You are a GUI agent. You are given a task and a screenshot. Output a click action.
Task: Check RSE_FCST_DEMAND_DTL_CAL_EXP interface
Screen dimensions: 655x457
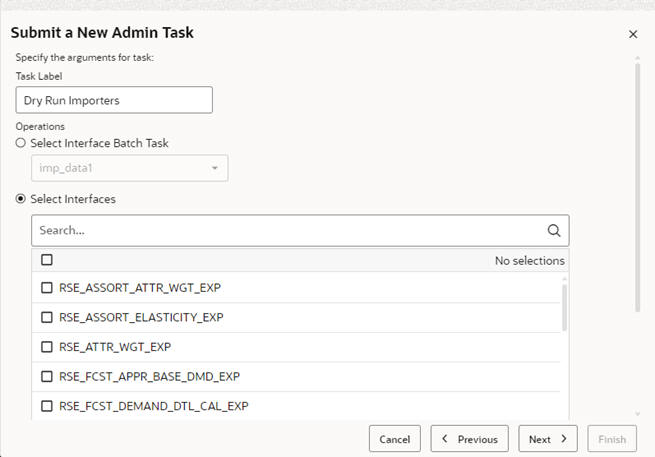[x=47, y=406]
